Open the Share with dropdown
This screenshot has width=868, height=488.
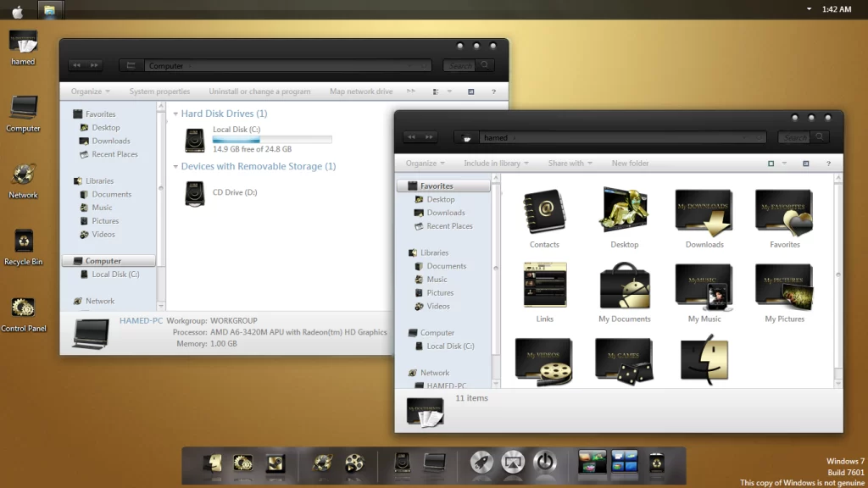tap(570, 164)
